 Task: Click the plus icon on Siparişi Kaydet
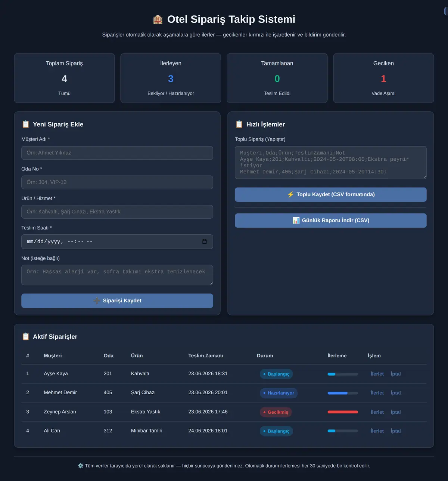(x=97, y=300)
